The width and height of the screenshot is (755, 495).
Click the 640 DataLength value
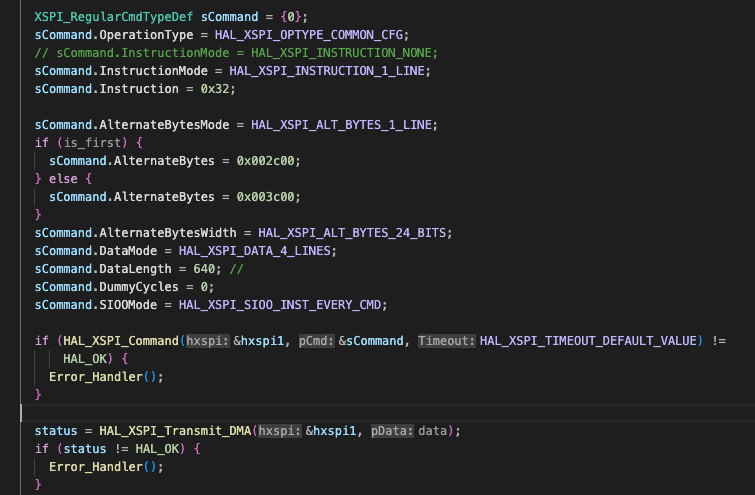point(204,269)
